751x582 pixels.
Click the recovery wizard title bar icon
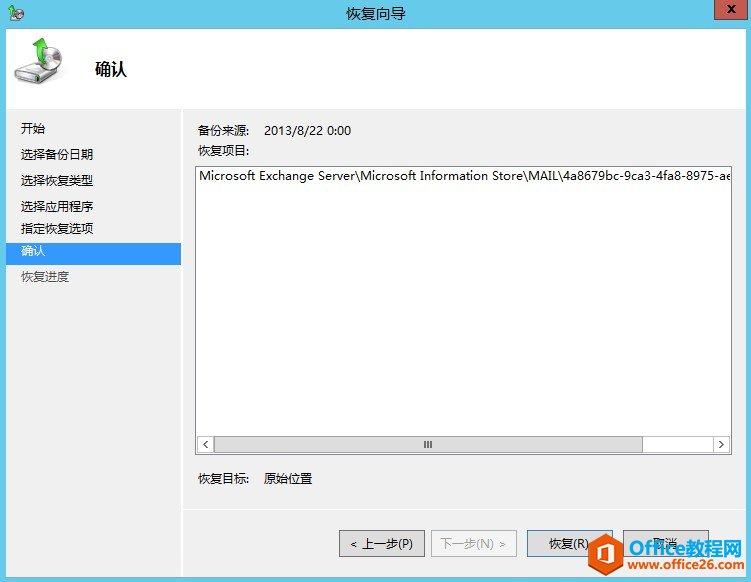point(16,13)
